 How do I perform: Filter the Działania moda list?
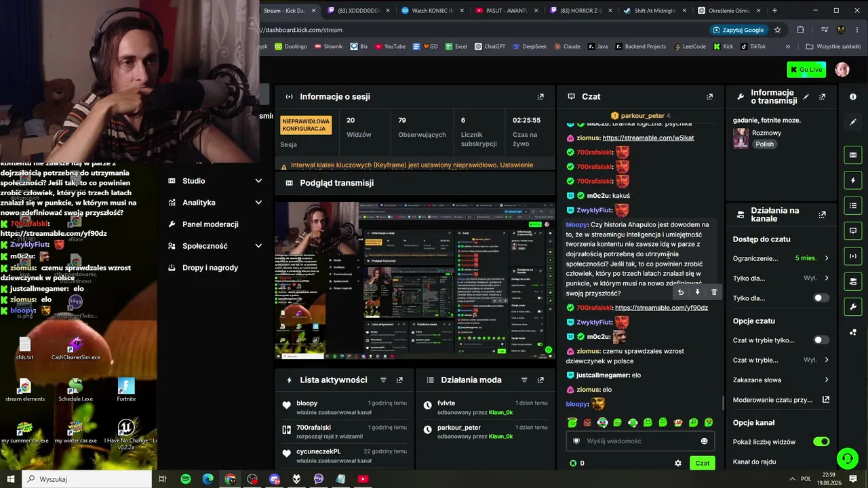click(524, 380)
